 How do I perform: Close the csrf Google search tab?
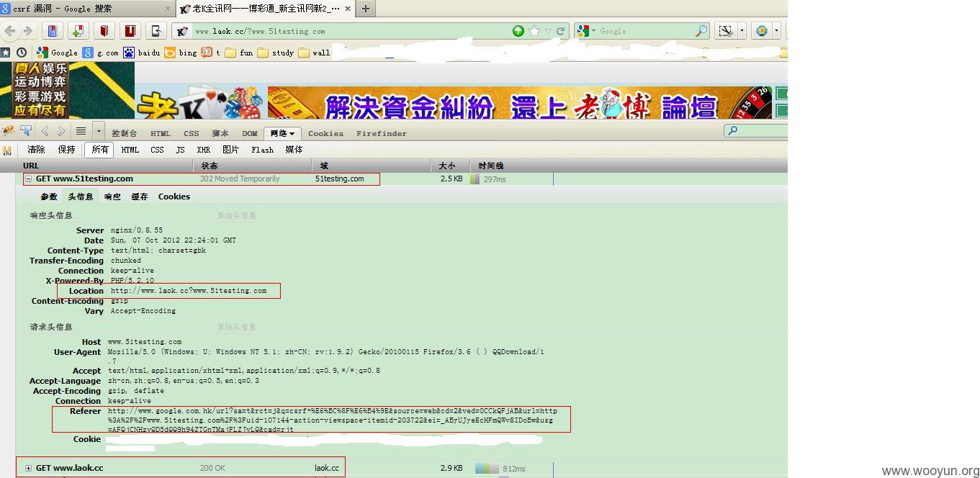[x=168, y=9]
